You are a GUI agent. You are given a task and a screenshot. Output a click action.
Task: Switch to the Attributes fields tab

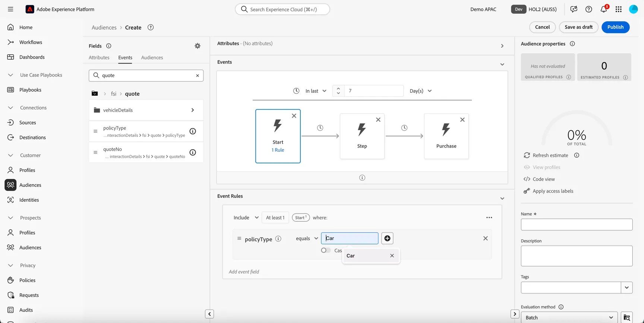99,58
